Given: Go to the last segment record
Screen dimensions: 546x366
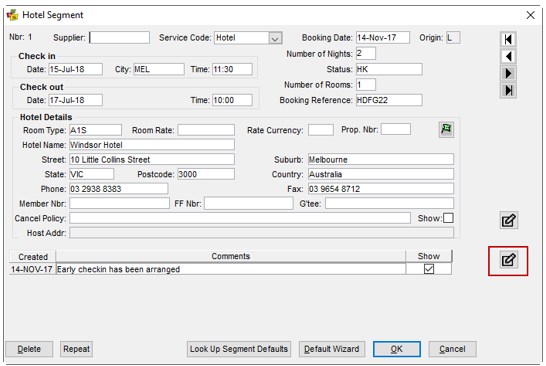Looking at the screenshot, I should [x=508, y=91].
